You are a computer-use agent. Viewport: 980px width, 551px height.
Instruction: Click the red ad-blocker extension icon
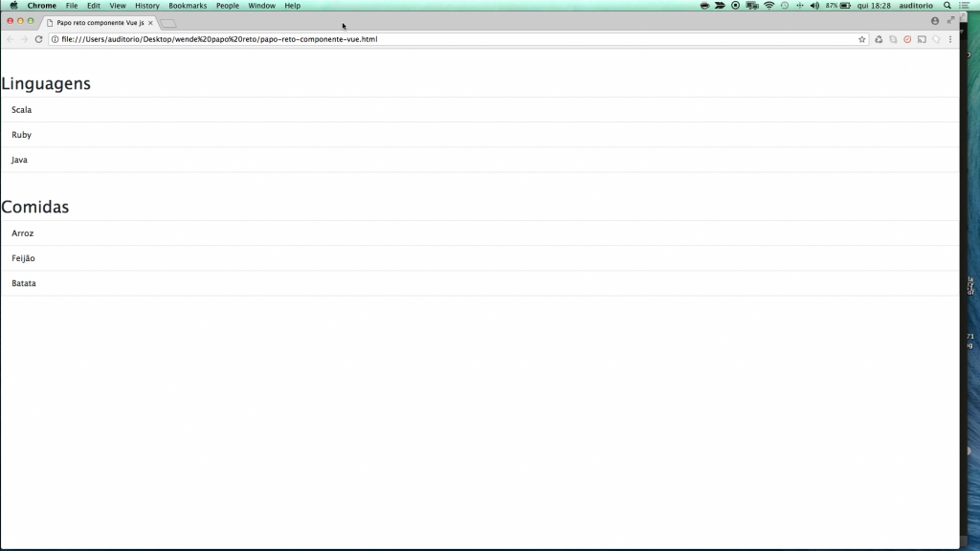(907, 39)
